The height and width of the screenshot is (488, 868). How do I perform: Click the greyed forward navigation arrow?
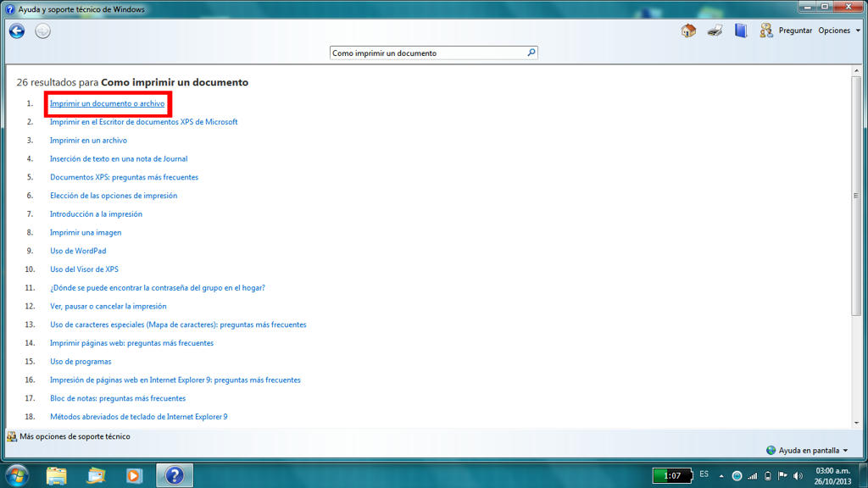pos(42,31)
